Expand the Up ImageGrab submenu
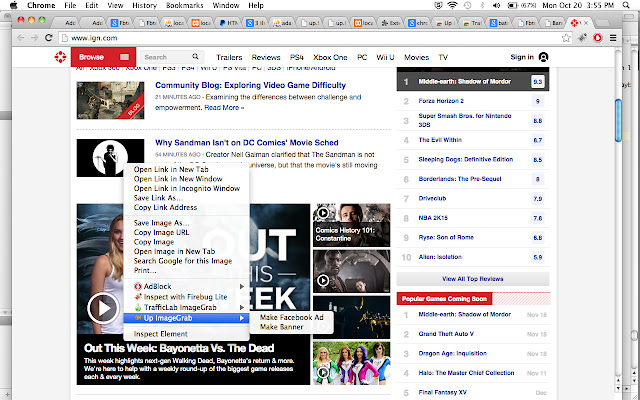The height and width of the screenshot is (400, 640). pyautogui.click(x=187, y=318)
